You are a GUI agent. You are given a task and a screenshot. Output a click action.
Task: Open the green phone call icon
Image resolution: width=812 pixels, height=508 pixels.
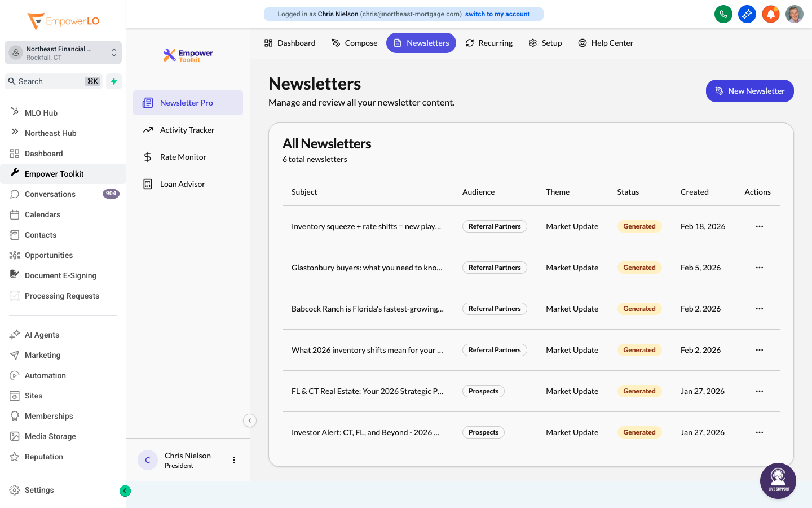723,14
